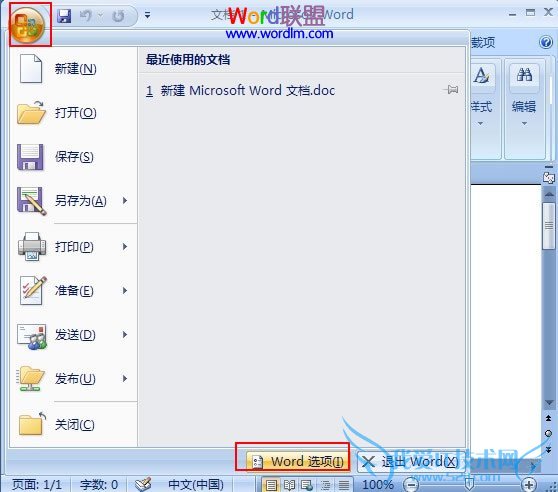Click the next page double-arrow button
The height and width of the screenshot is (492, 558).
point(549,449)
